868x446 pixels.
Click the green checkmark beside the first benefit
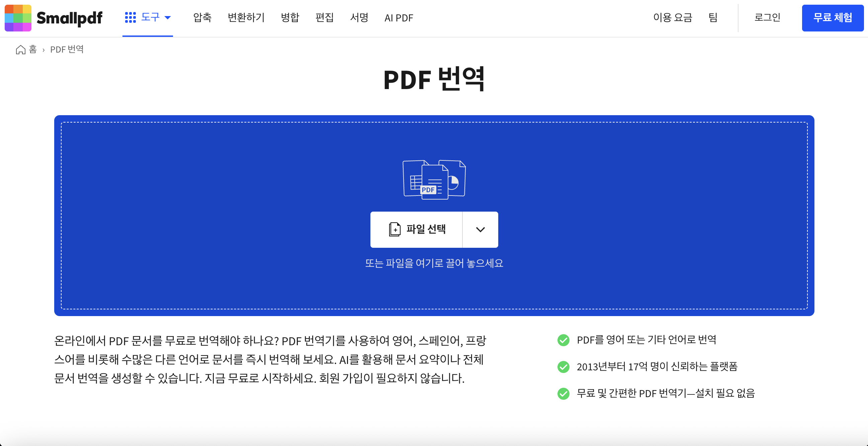click(x=563, y=341)
